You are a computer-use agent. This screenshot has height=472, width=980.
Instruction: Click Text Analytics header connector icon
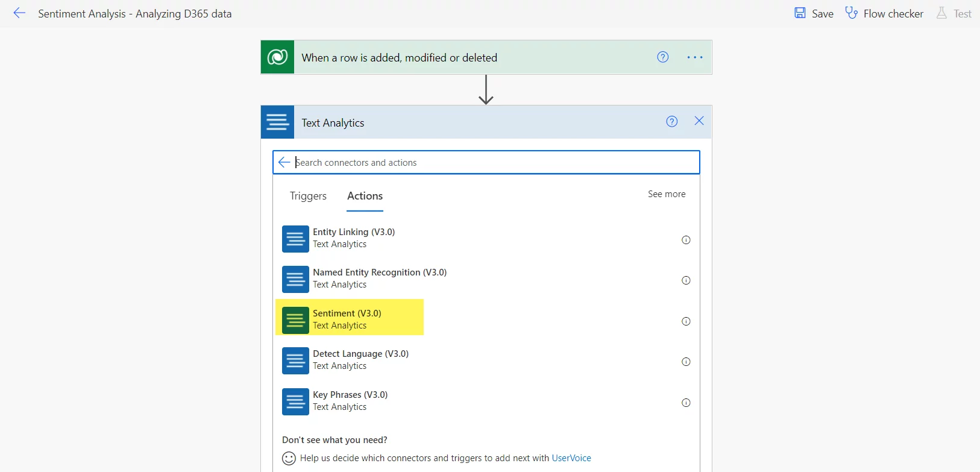(277, 122)
